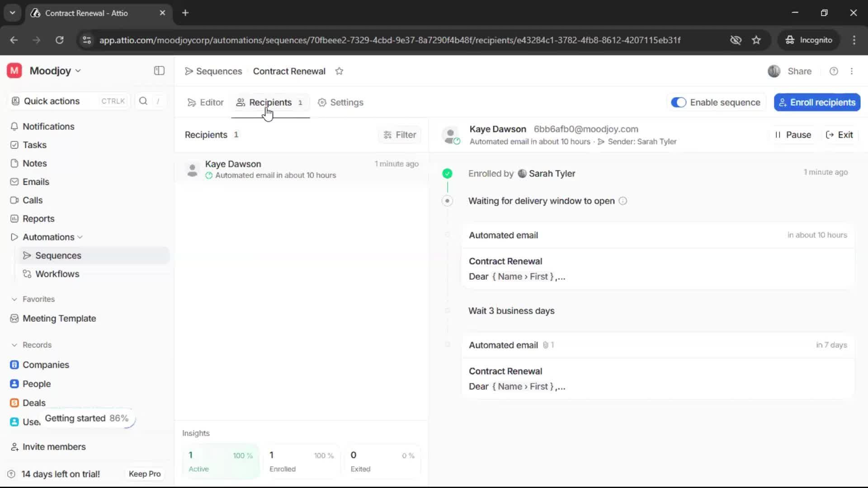
Task: Open the Emails section
Action: point(36,182)
